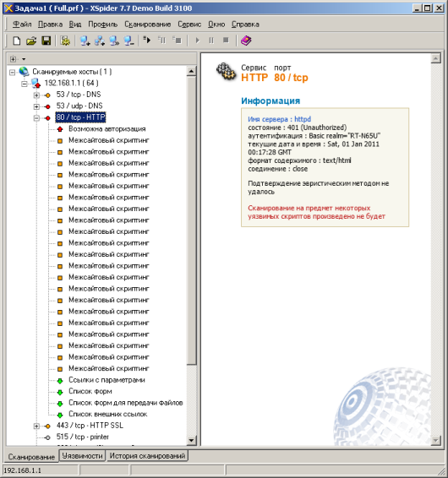Viewport: 448px width, 478px height.
Task: Select 53 / tcp - DNS tree item
Action: 79,95
